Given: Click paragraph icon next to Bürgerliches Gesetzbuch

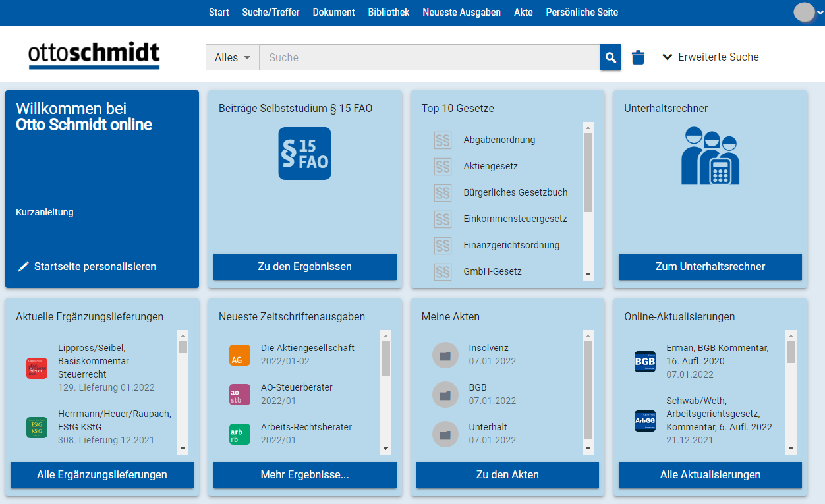Looking at the screenshot, I should (x=443, y=192).
